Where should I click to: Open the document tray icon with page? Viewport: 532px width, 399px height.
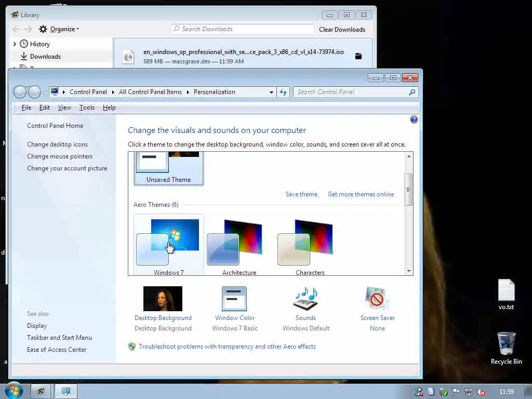[431, 392]
